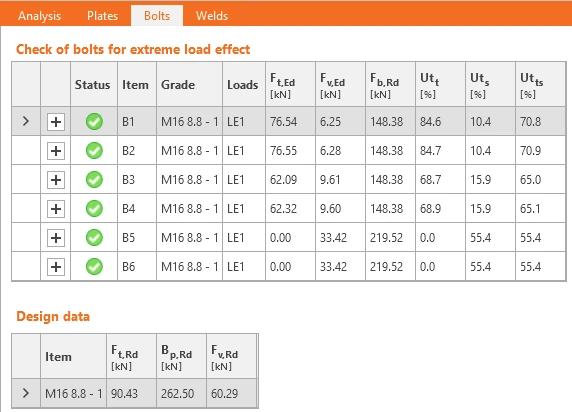The height and width of the screenshot is (412, 572).
Task: Expand bolt B6 row plus button
Action: point(56,267)
